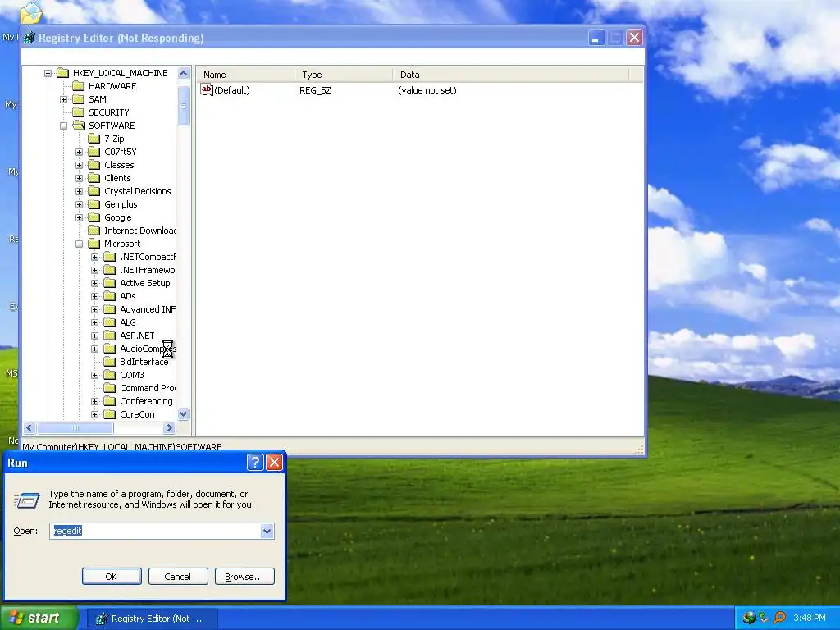Expand the Classes key
This screenshot has height=630, width=840.
pyautogui.click(x=80, y=165)
